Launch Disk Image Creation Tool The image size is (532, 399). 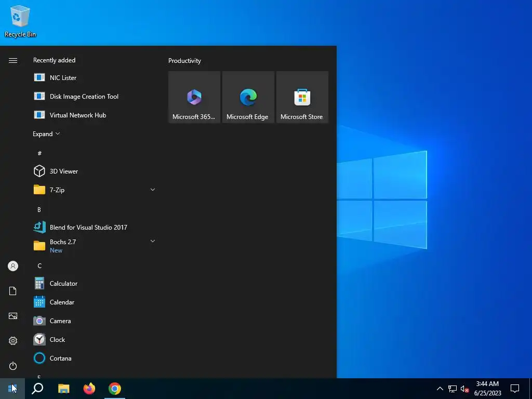click(95, 96)
